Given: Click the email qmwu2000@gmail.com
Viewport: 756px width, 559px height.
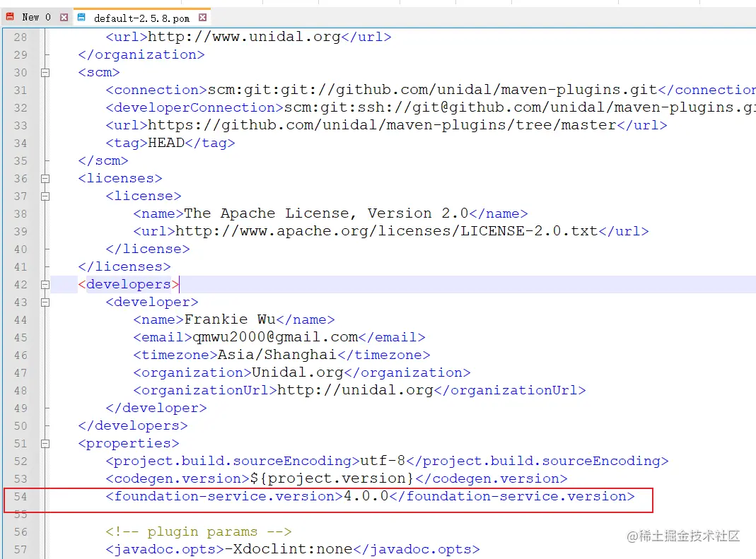Looking at the screenshot, I should coord(275,337).
